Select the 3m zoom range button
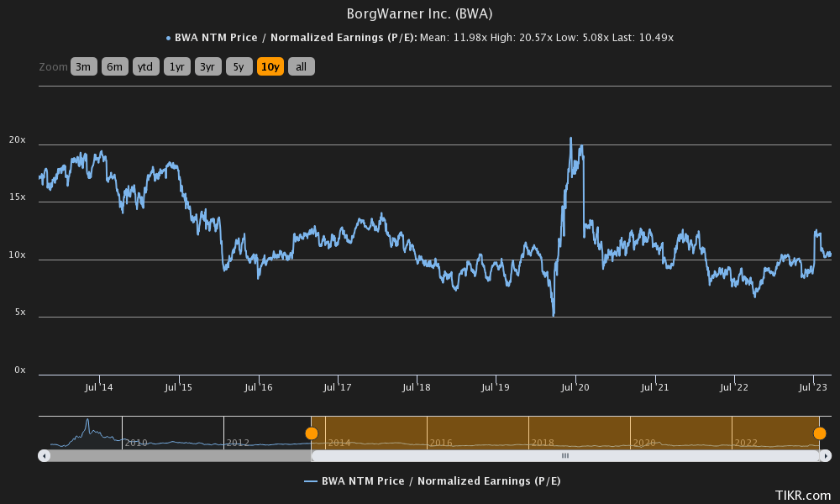This screenshot has width=840, height=504. [83, 67]
